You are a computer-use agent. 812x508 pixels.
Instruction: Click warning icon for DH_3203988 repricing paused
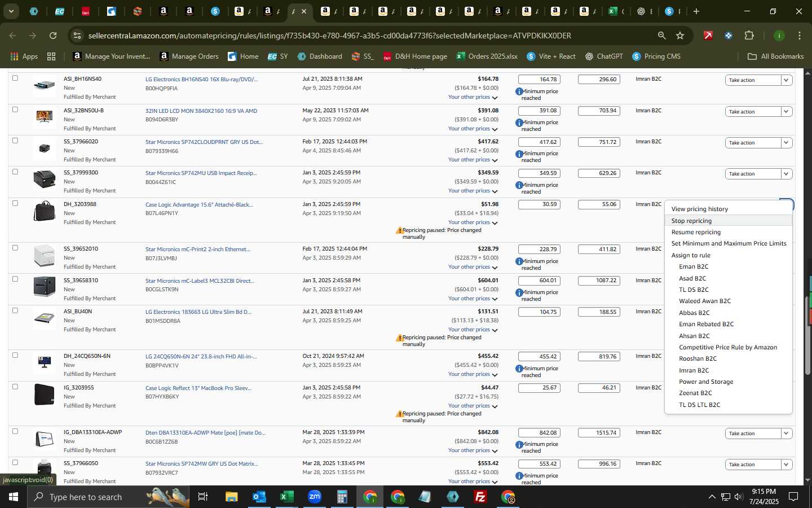coord(399,230)
